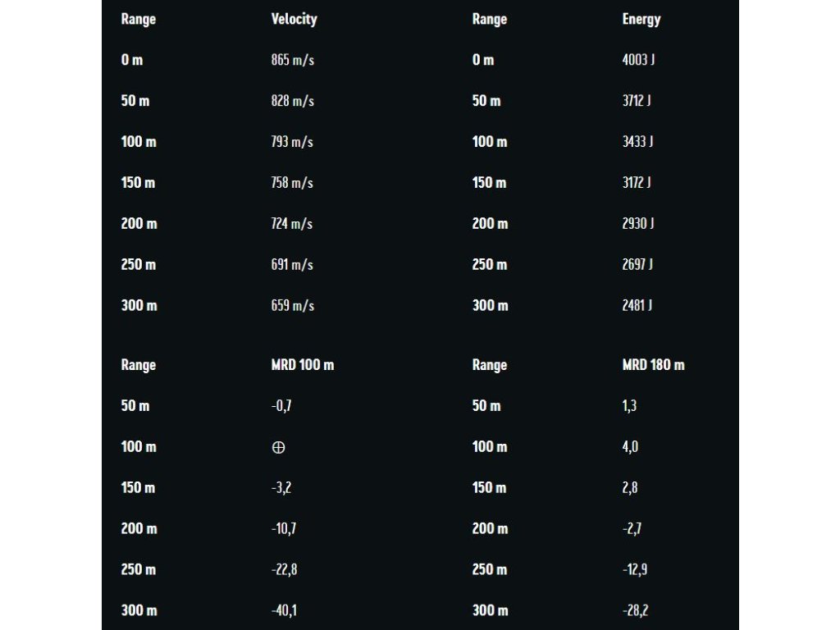840x630 pixels.
Task: Click the -28,2 value under MRD 180 m
Action: 636,610
